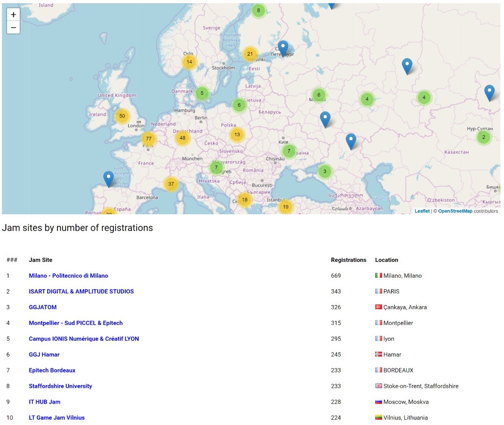Open ISART DIGITAL & AMPLITUDE STUDIOS link
The width and height of the screenshot is (504, 425).
tap(81, 291)
